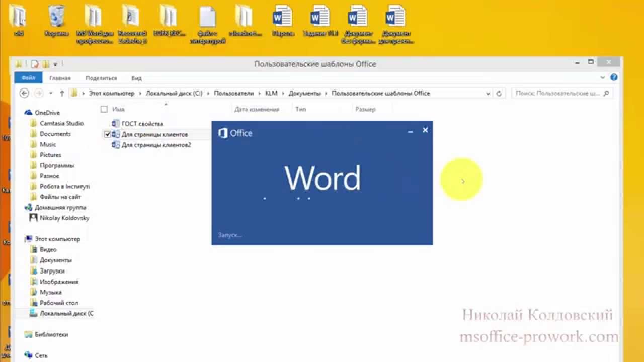Open the address bar history dropdown

(x=488, y=93)
